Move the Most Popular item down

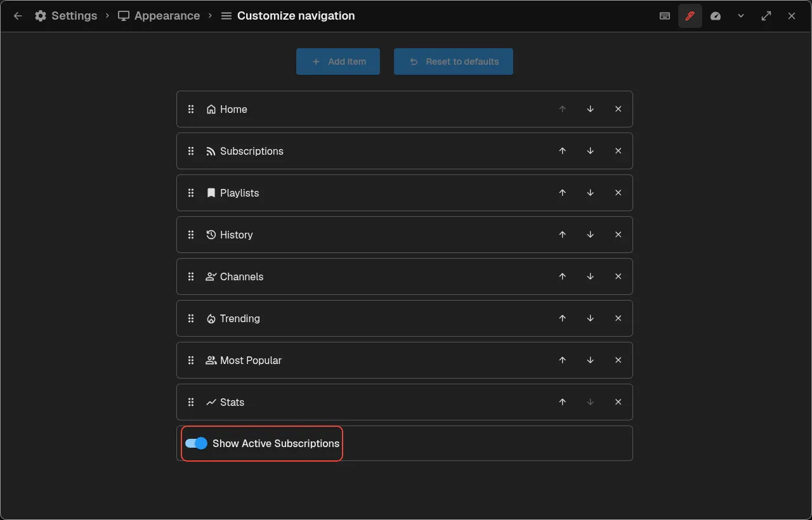(x=591, y=360)
